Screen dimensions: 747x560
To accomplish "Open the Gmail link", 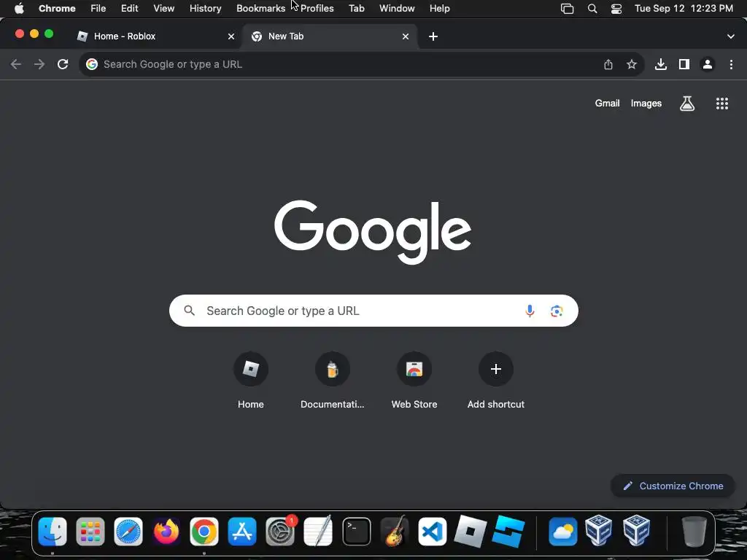I will (607, 104).
